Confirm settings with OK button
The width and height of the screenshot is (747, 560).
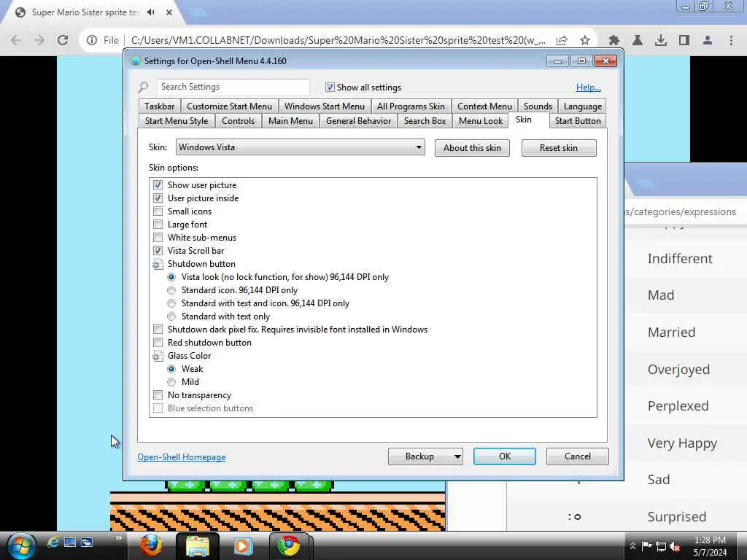[x=505, y=456]
